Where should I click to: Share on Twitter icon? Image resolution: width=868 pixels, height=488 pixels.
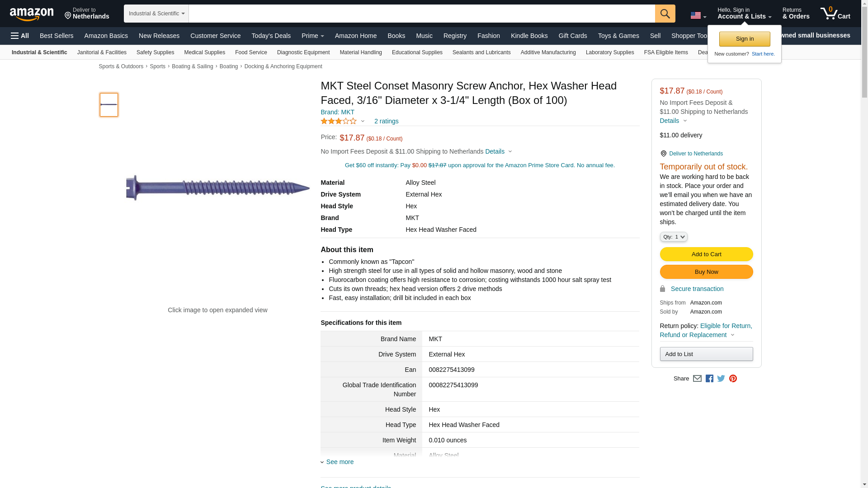click(x=721, y=379)
